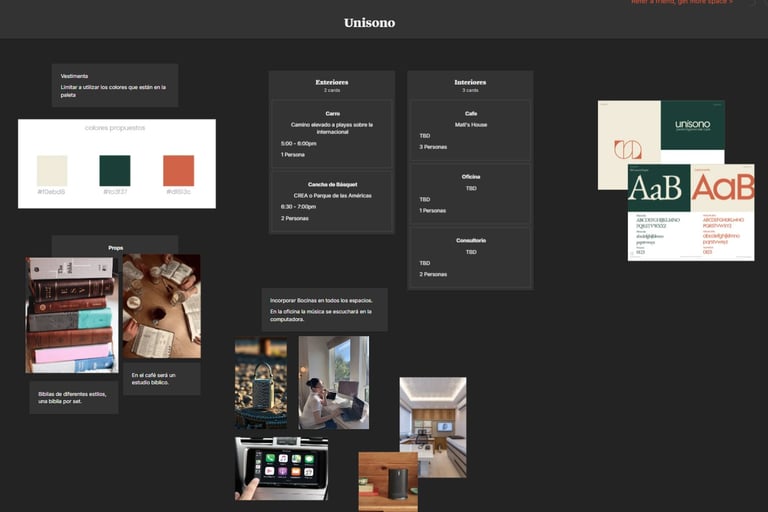Select the Vestimenta note heading
Image resolution: width=768 pixels, height=512 pixels.
(x=74, y=76)
